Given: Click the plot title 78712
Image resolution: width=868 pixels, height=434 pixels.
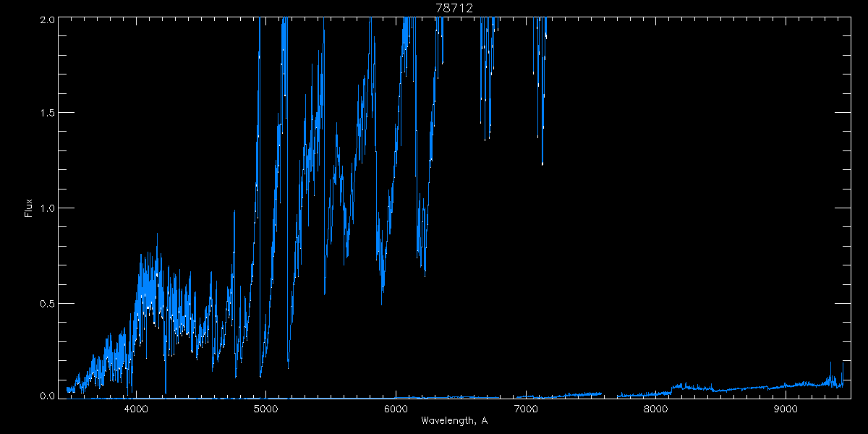Looking at the screenshot, I should [x=454, y=7].
